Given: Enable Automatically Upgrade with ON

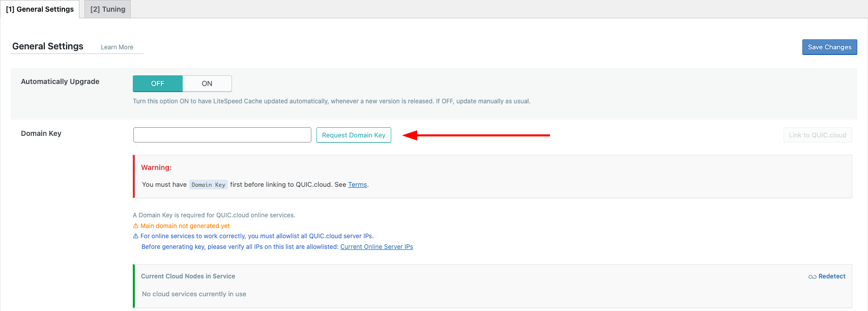Looking at the screenshot, I should coord(207,83).
